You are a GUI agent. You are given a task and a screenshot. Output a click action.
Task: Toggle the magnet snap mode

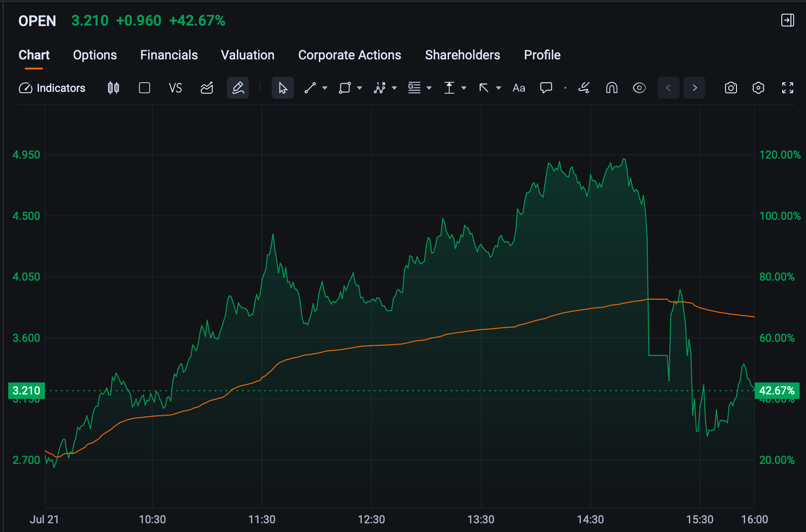612,88
